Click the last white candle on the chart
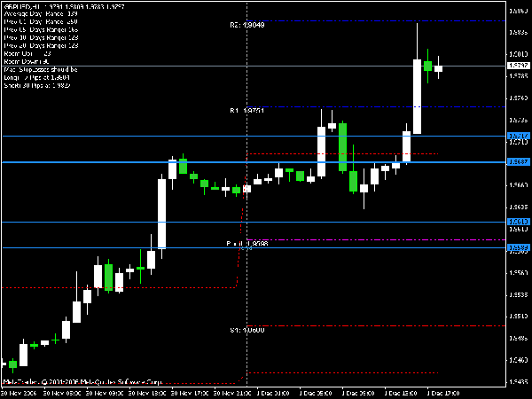This screenshot has width=532, height=399. (x=438, y=68)
